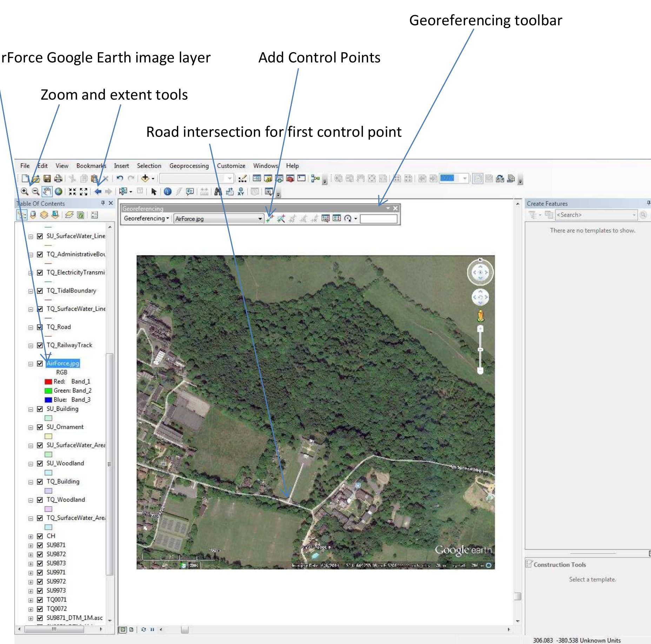This screenshot has width=651, height=644.
Task: Open the Print icon in toolbar
Action: tap(58, 179)
